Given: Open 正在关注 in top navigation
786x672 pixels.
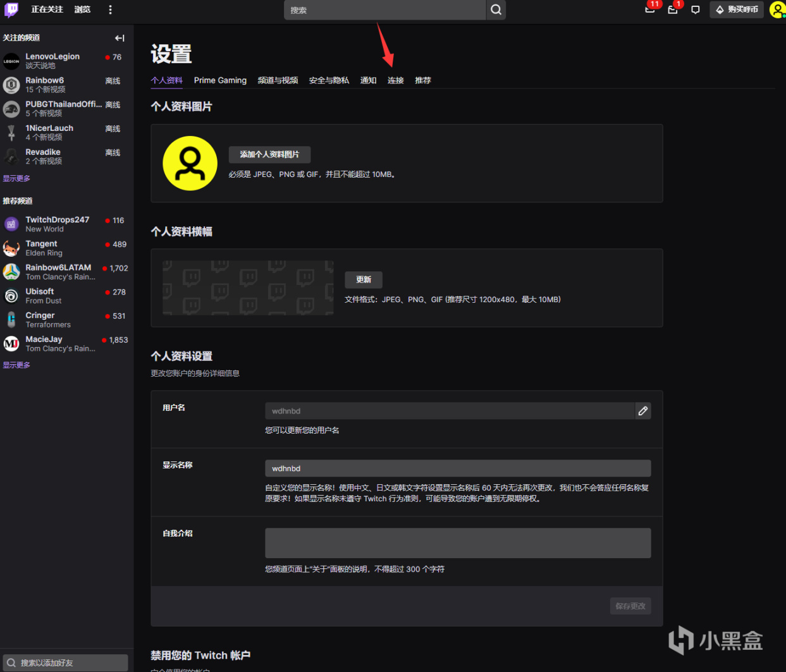Looking at the screenshot, I should click(x=47, y=9).
